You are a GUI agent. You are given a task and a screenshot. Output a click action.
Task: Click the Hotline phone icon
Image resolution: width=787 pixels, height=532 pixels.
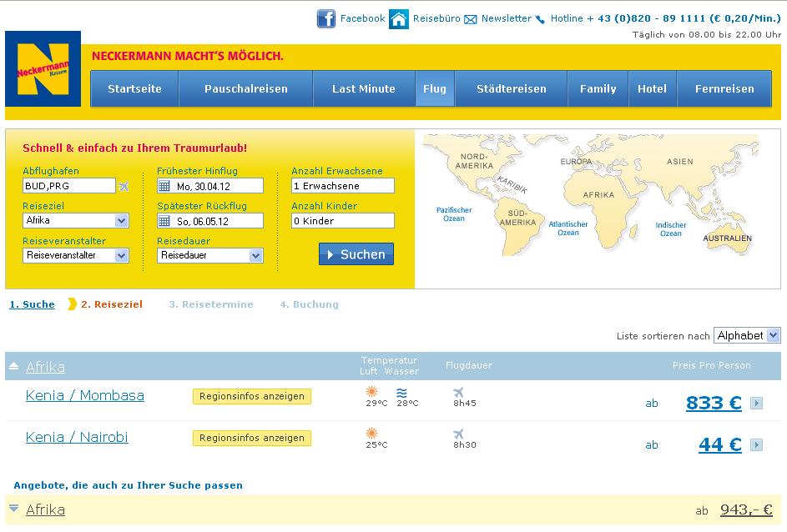(540, 19)
